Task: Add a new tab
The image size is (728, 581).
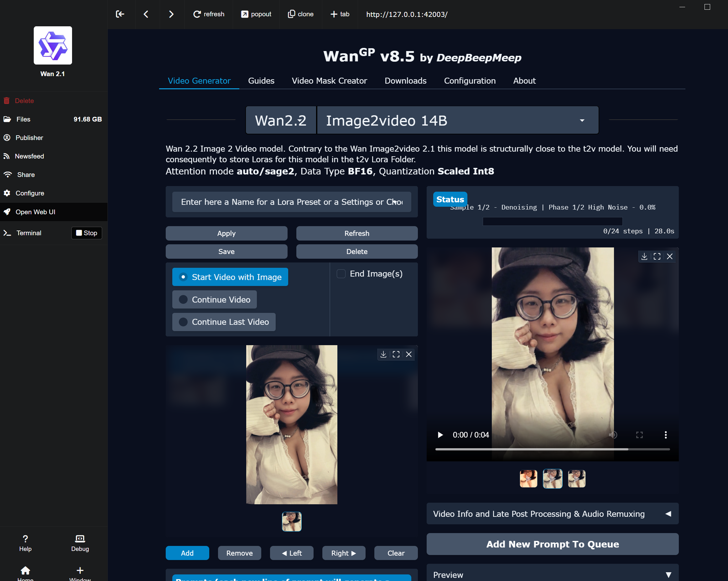Action: [x=340, y=14]
